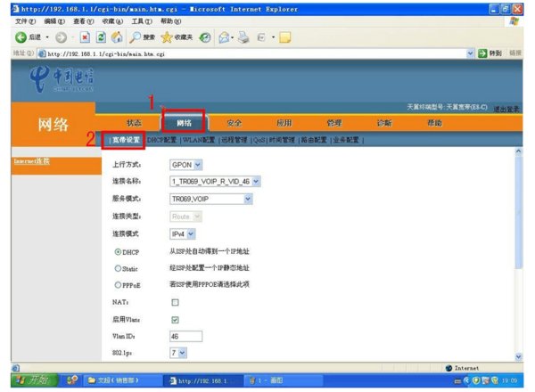This screenshot has width=535, height=392.
Task: Select the Static radio button
Action: coord(118,268)
